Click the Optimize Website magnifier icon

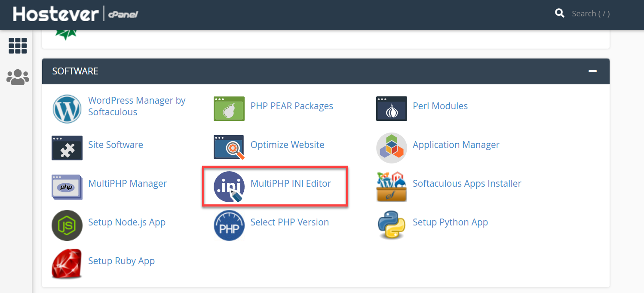coord(229,148)
